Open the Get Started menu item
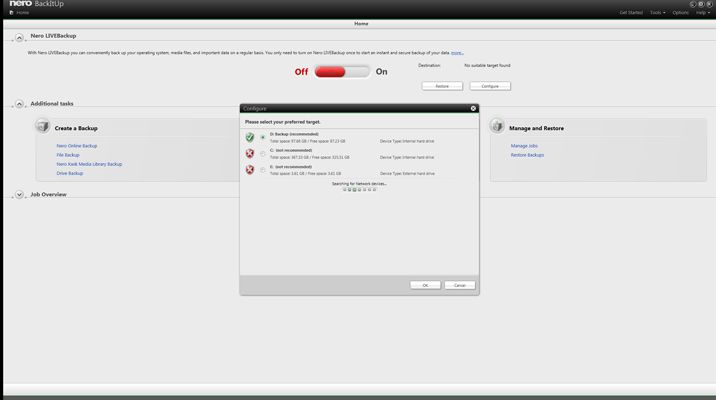Image resolution: width=716 pixels, height=400 pixels. pos(631,13)
